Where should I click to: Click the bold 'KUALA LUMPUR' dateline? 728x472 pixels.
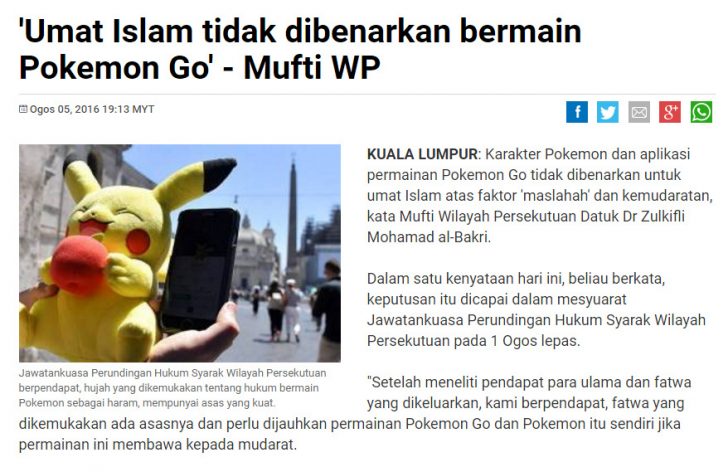422,154
